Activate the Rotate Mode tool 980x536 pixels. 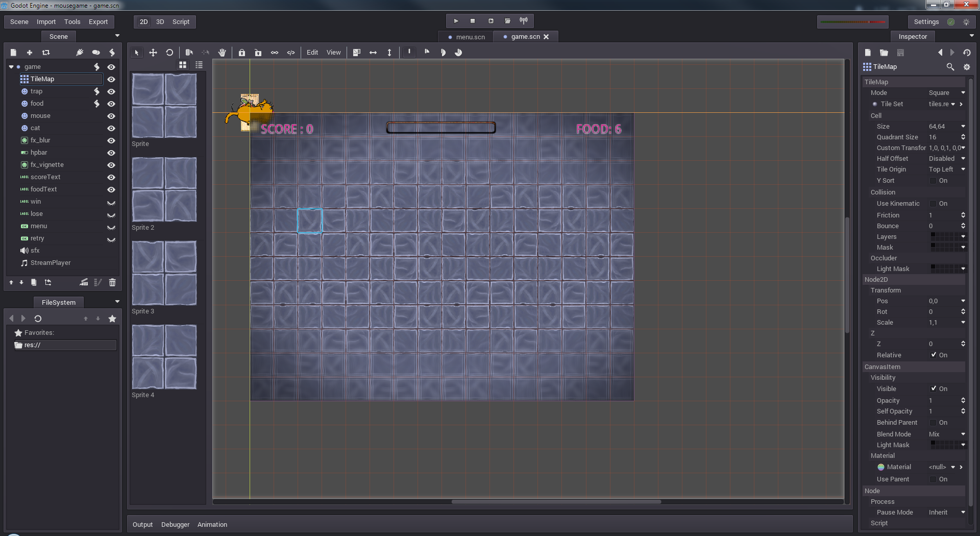pos(169,52)
